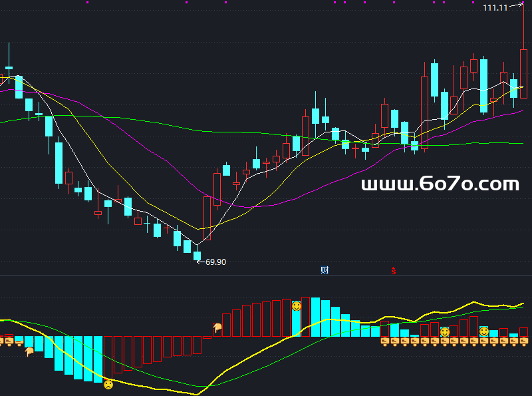Click the pointing hand icon beside the first red bars above zero
Viewport: 532px width, 396px height.
pos(217,327)
